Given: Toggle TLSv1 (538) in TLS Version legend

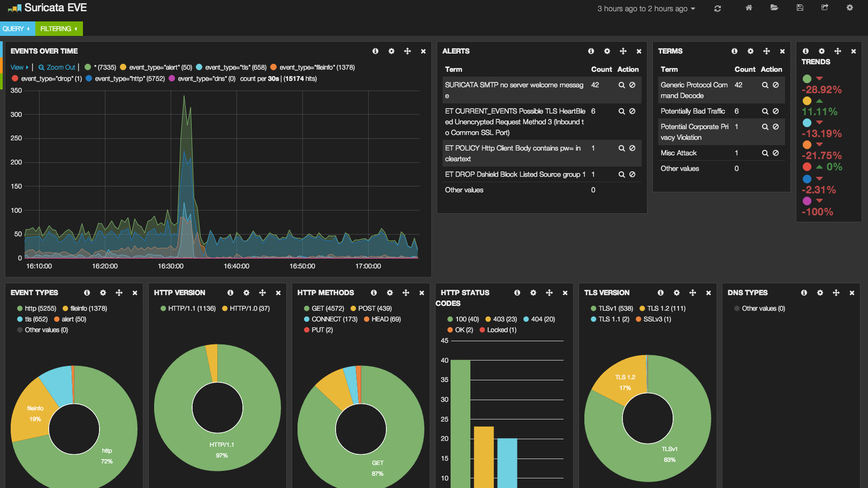Looking at the screenshot, I should click(x=612, y=309).
